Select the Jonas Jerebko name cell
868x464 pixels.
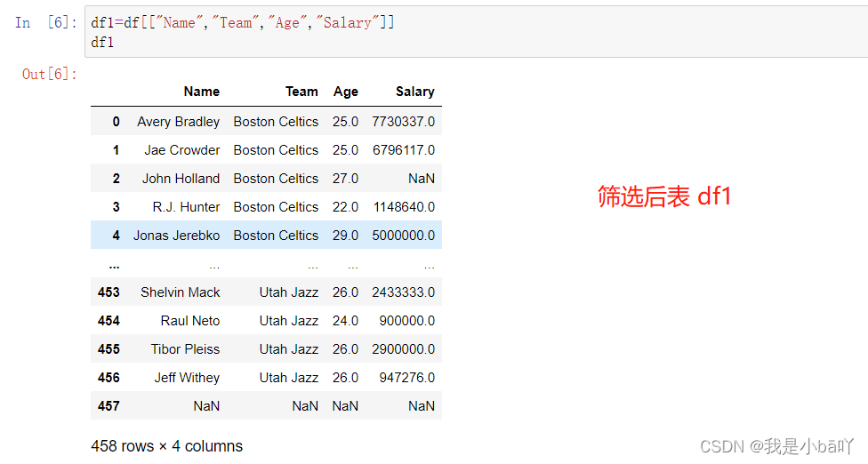pyautogui.click(x=177, y=236)
